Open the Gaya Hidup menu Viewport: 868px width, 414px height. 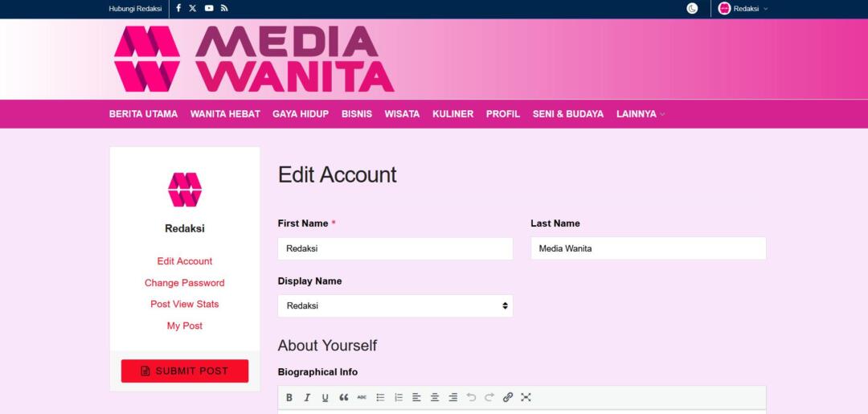[301, 114]
